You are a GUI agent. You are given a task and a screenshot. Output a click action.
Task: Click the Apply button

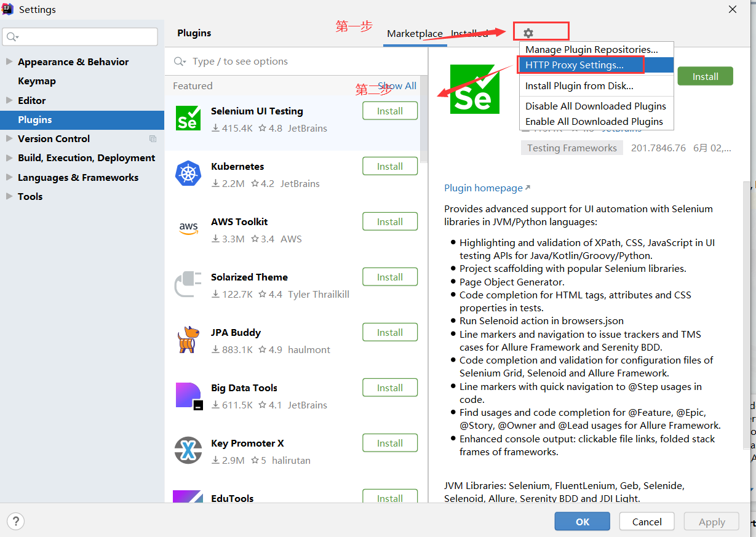click(712, 522)
